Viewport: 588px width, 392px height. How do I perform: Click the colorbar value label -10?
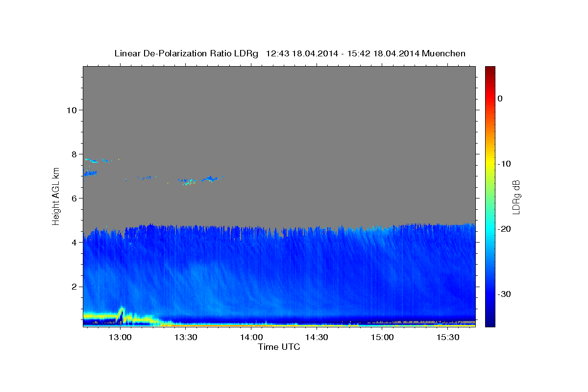504,164
